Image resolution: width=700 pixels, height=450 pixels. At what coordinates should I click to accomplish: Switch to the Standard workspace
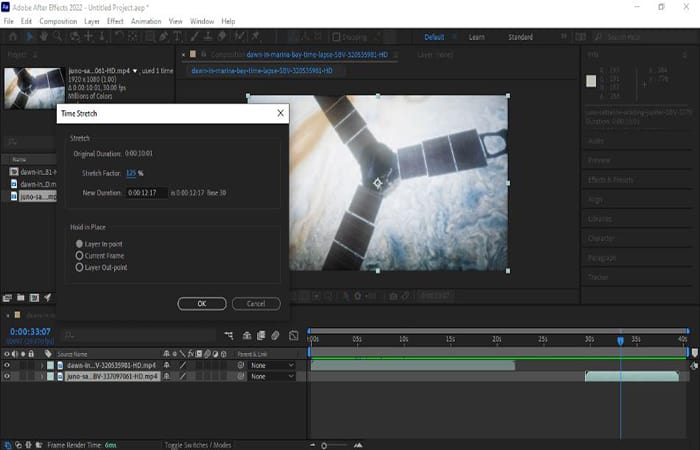[520, 37]
